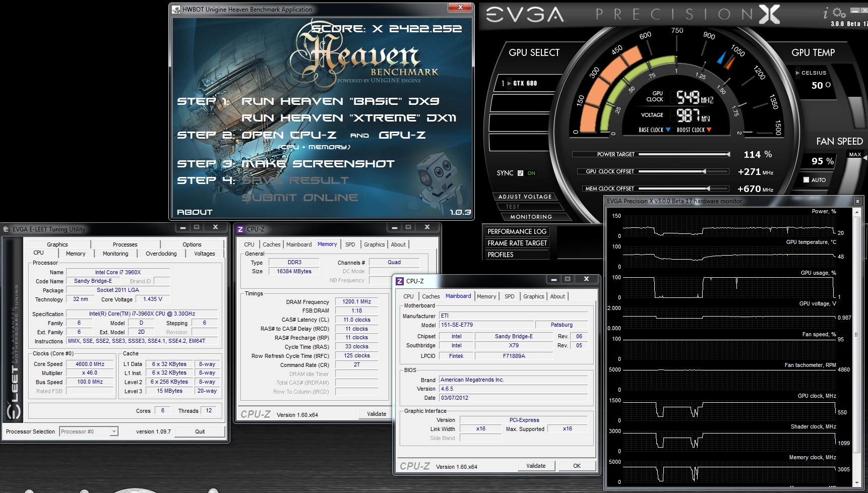Click mainboard Model 151-SE-E779 field
Viewport: 868px width, 493px height.
485,325
